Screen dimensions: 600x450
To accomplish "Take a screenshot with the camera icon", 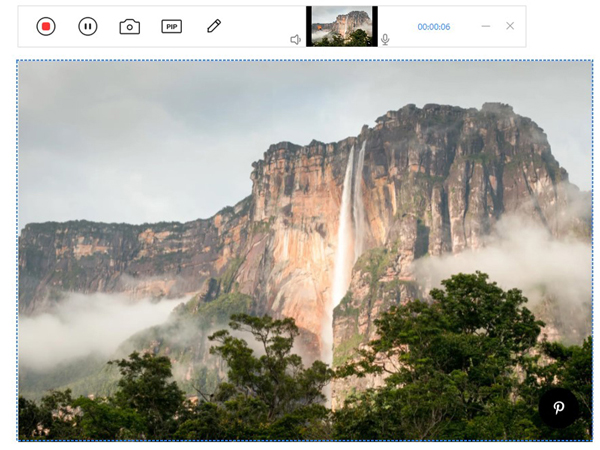I will click(x=130, y=26).
